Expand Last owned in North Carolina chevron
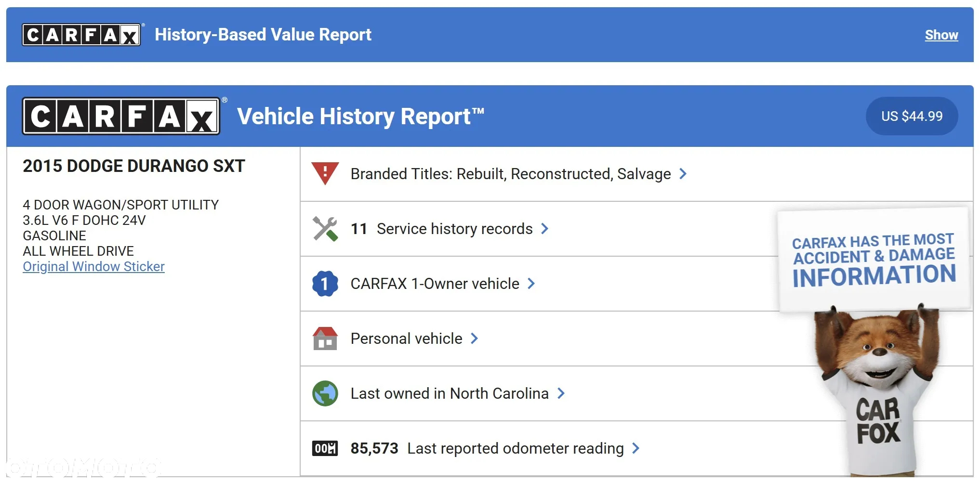Screen dimensions: 980x483 point(561,393)
